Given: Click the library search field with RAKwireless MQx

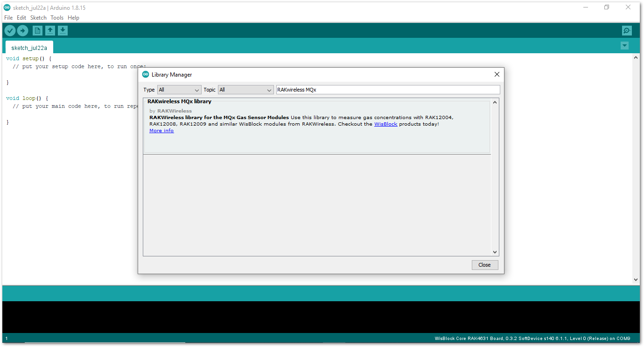Looking at the screenshot, I should 388,90.
